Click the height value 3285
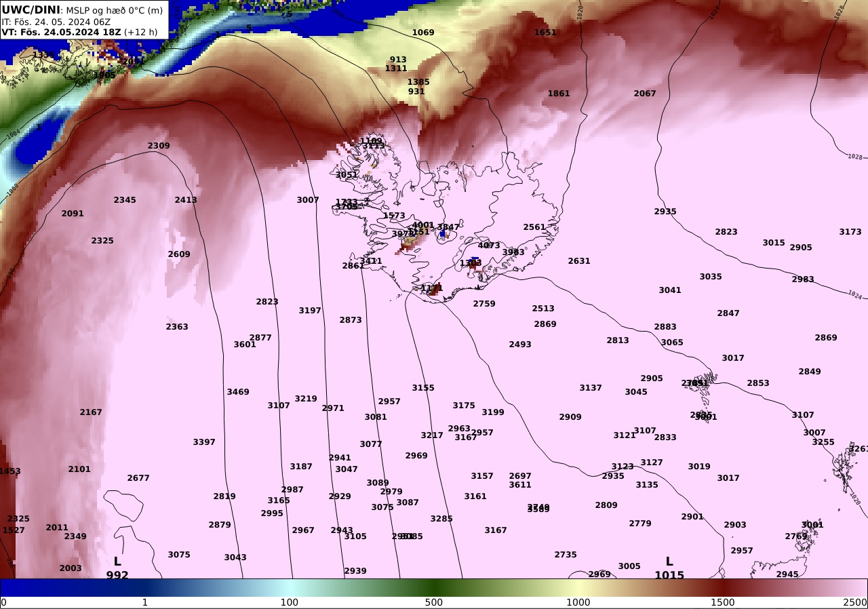 point(441,519)
